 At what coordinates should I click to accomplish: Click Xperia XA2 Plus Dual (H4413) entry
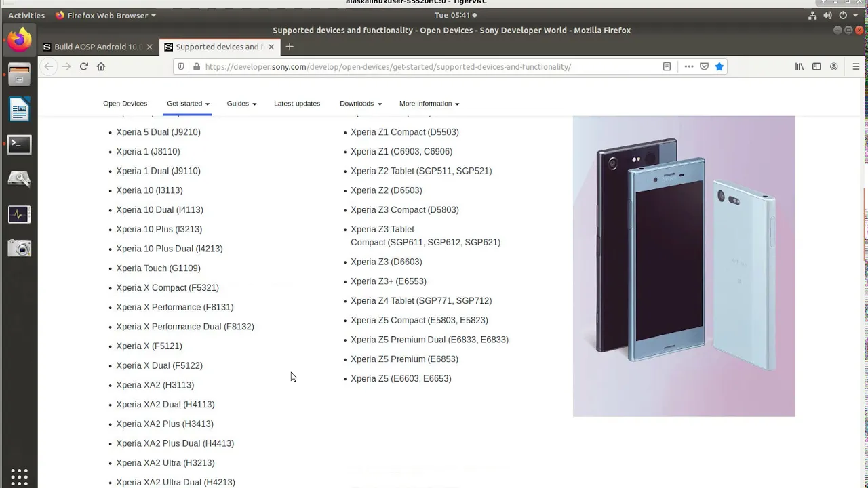tap(175, 443)
